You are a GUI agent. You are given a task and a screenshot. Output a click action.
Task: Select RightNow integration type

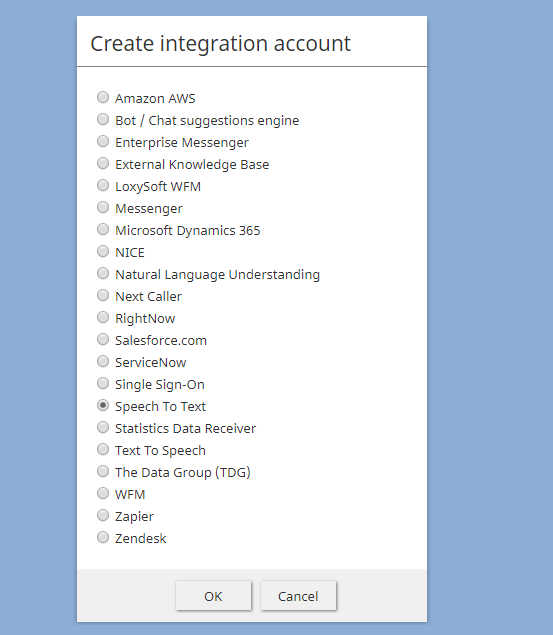point(103,317)
